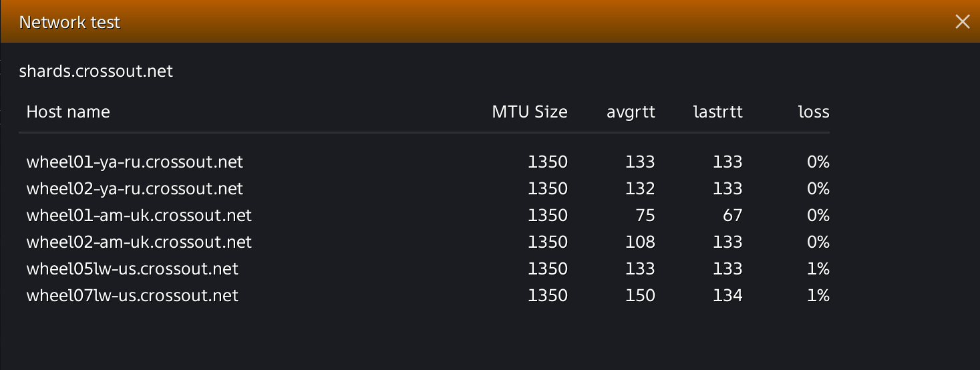The width and height of the screenshot is (980, 370).
Task: Click the lastrtt column header
Action: [718, 112]
